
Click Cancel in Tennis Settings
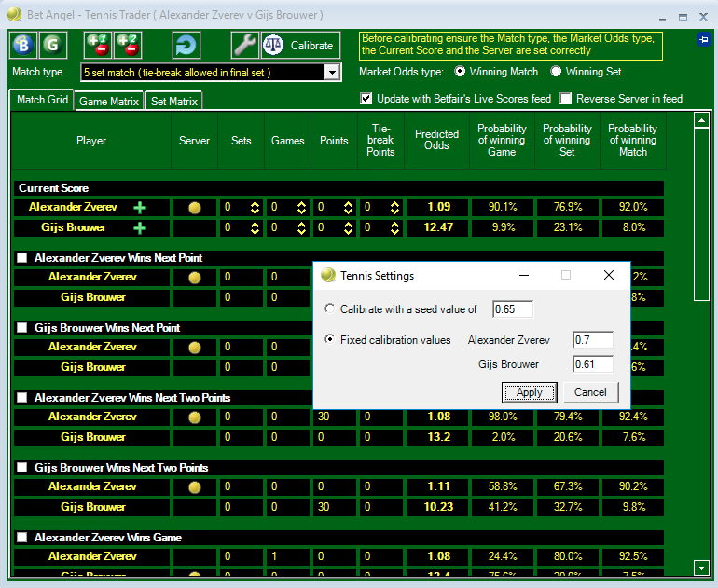pyautogui.click(x=590, y=392)
